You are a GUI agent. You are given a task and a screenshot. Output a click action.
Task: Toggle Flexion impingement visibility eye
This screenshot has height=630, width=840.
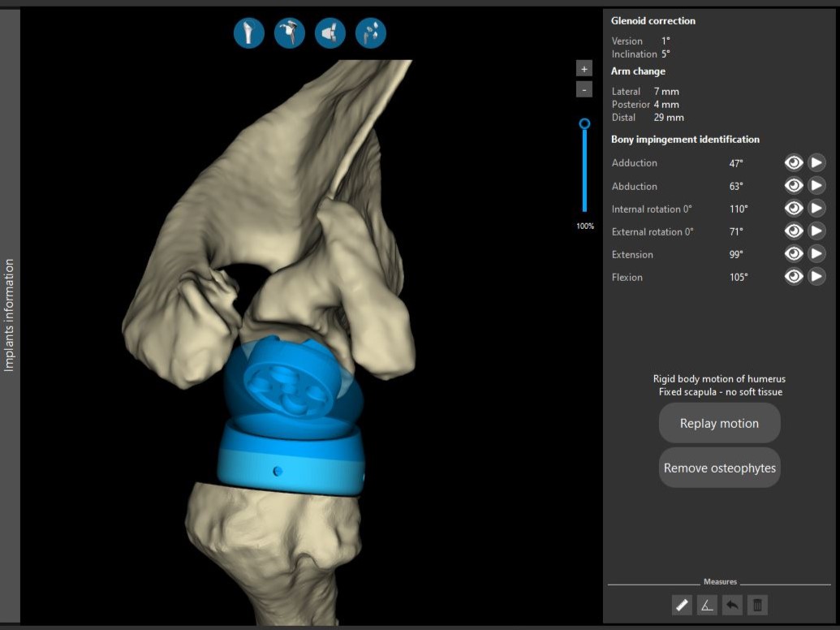[793, 277]
